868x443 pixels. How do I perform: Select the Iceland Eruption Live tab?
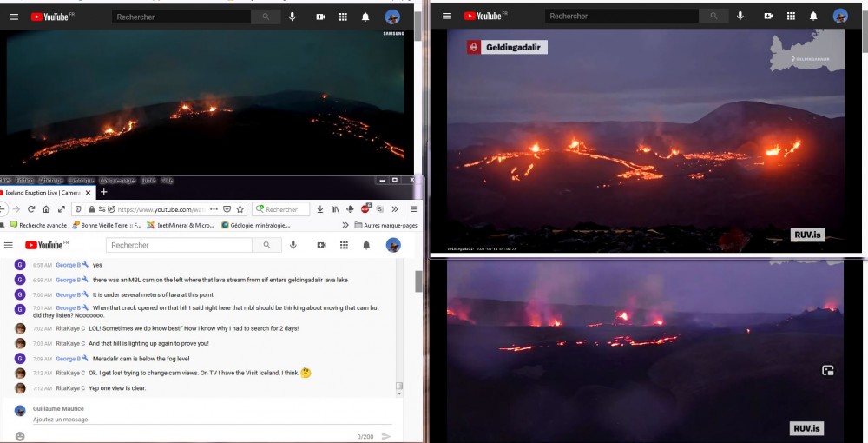tap(43, 192)
